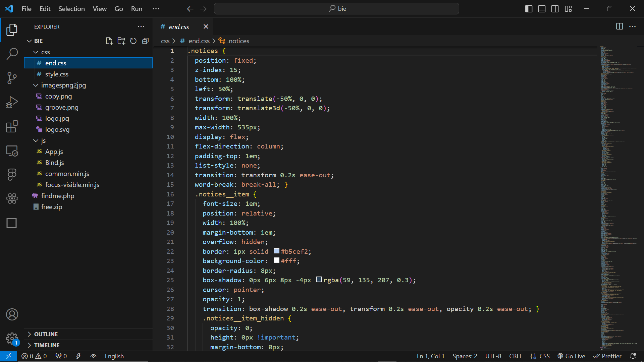Collapse all folders in Explorer
The image size is (644, 362).
point(145,41)
